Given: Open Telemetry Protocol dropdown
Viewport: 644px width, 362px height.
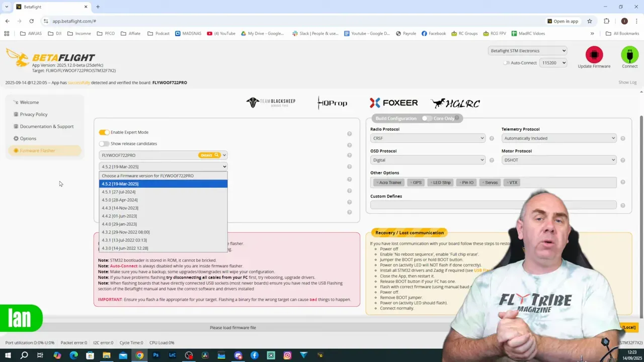Looking at the screenshot, I should [x=559, y=138].
